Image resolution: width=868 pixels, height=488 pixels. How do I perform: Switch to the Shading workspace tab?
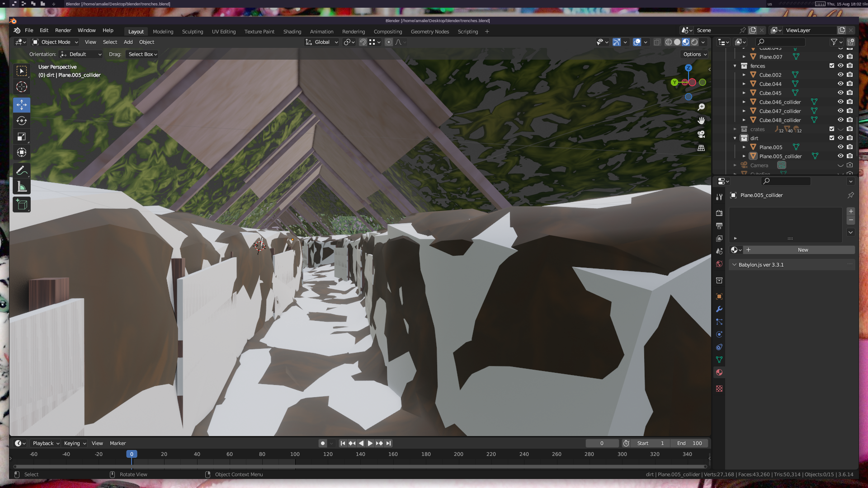tap(292, 32)
